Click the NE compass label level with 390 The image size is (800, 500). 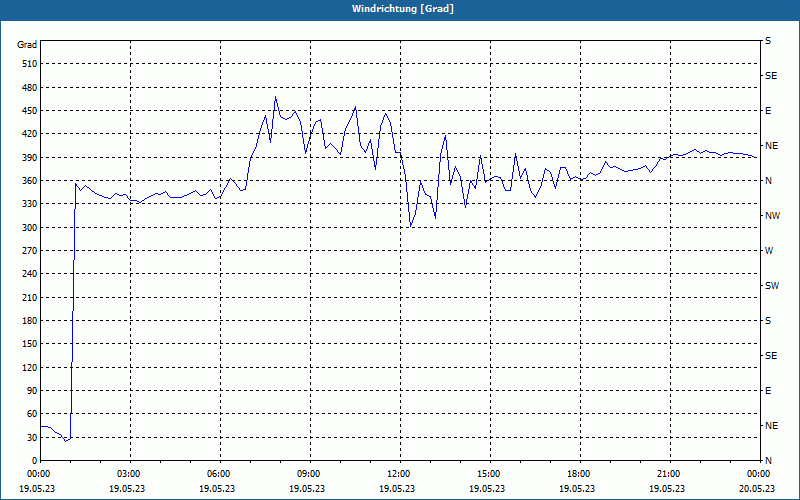pos(771,146)
